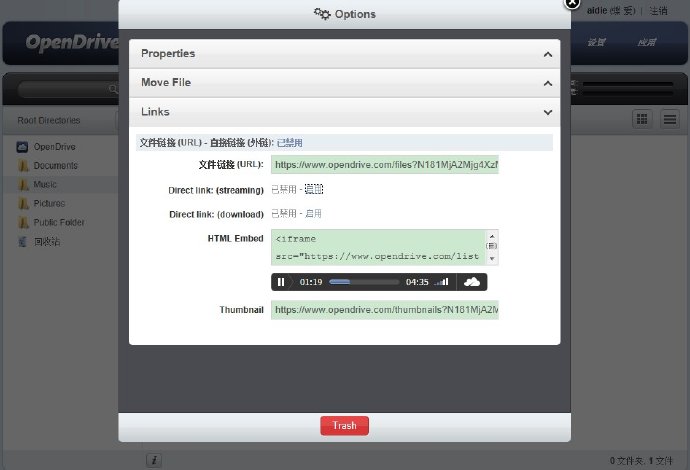This screenshot has width=690, height=470.
Task: Switch to list view
Action: pyautogui.click(x=670, y=119)
